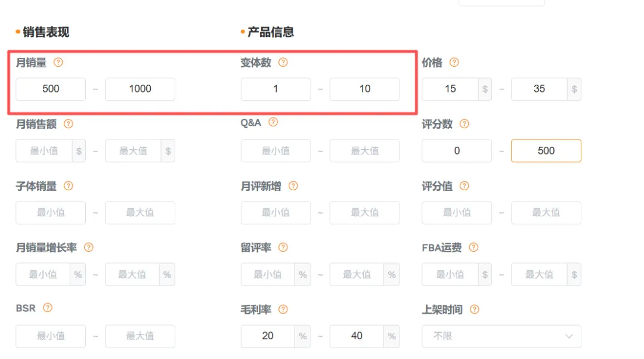
Task: Click the 月销量 maximum field showing 1000
Action: (140, 89)
